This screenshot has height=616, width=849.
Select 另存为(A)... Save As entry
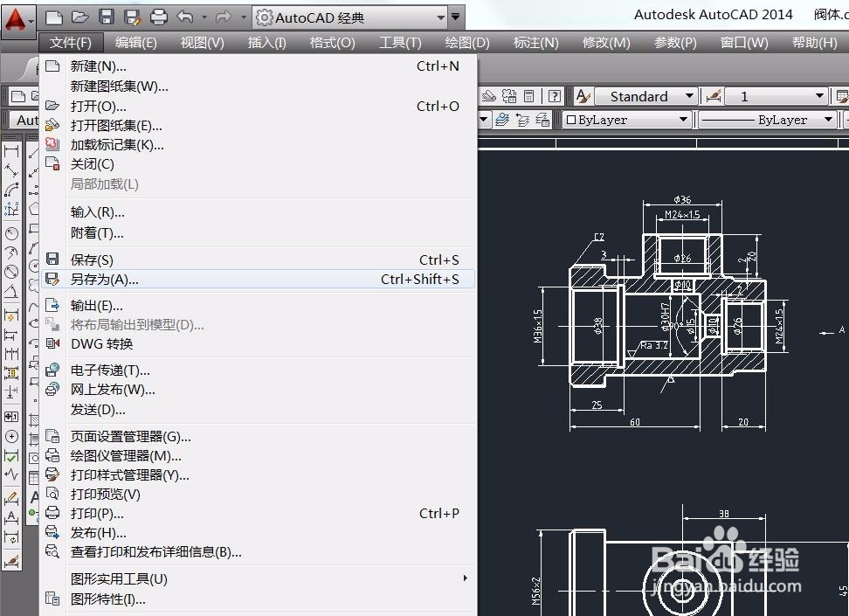click(x=258, y=280)
